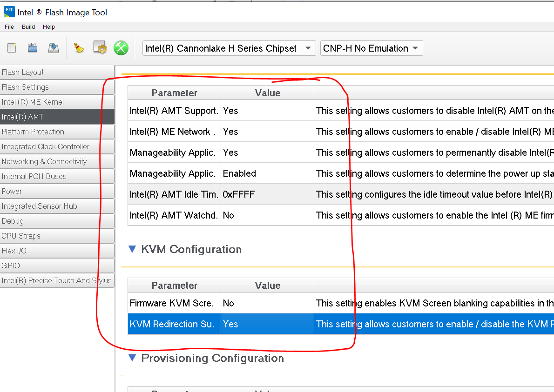Click the New configuration icon
Image resolution: width=554 pixels, height=392 pixels.
click(12, 48)
